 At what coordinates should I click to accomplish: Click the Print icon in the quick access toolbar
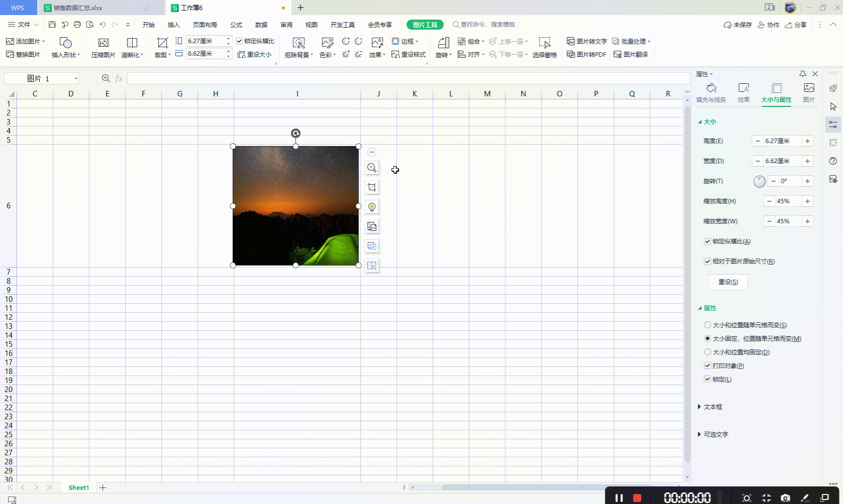[77, 24]
